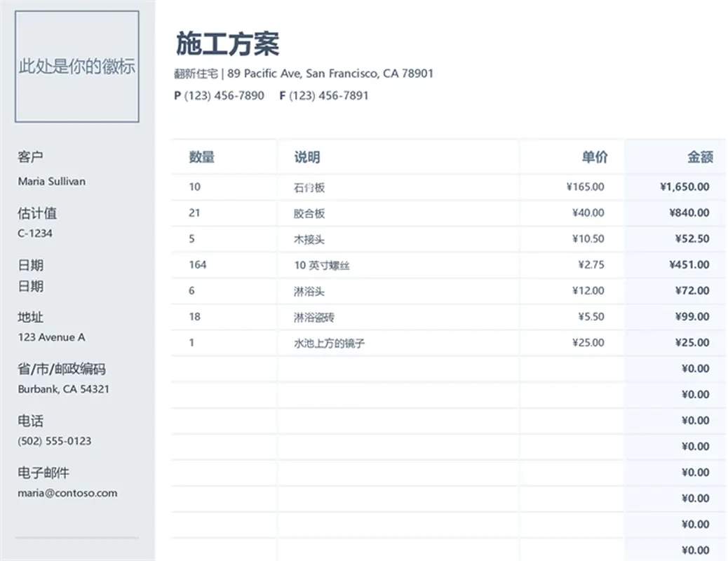Click the 金额 column header
The height and width of the screenshot is (561, 728).
(x=701, y=156)
